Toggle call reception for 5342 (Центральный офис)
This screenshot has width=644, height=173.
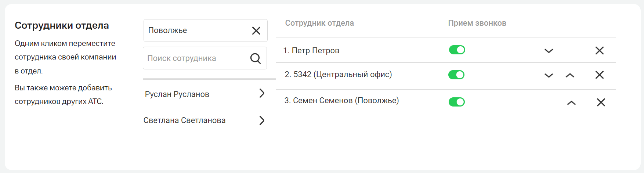pos(456,75)
